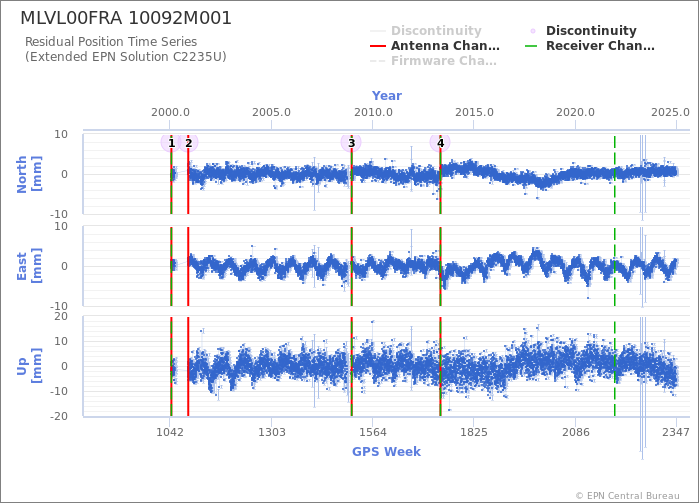Image resolution: width=700 pixels, height=504 pixels.
Task: Click the 2005.0 year tick label
Action: (x=271, y=112)
